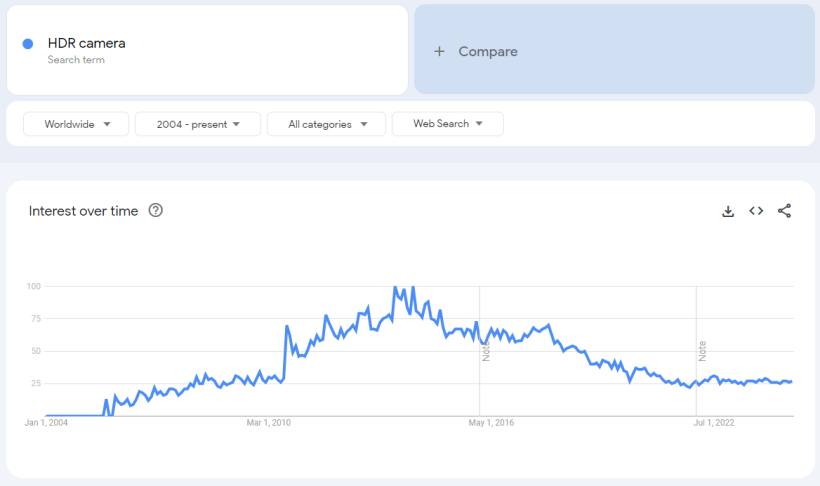Viewport: 820px width, 486px height.
Task: Select the Note marker near Jul 2022
Action: (702, 351)
